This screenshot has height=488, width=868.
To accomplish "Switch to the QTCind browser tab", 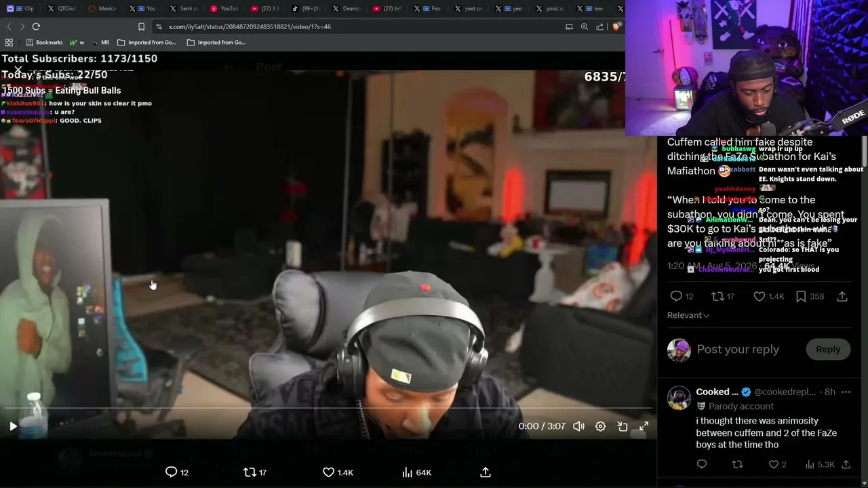I will [x=62, y=9].
